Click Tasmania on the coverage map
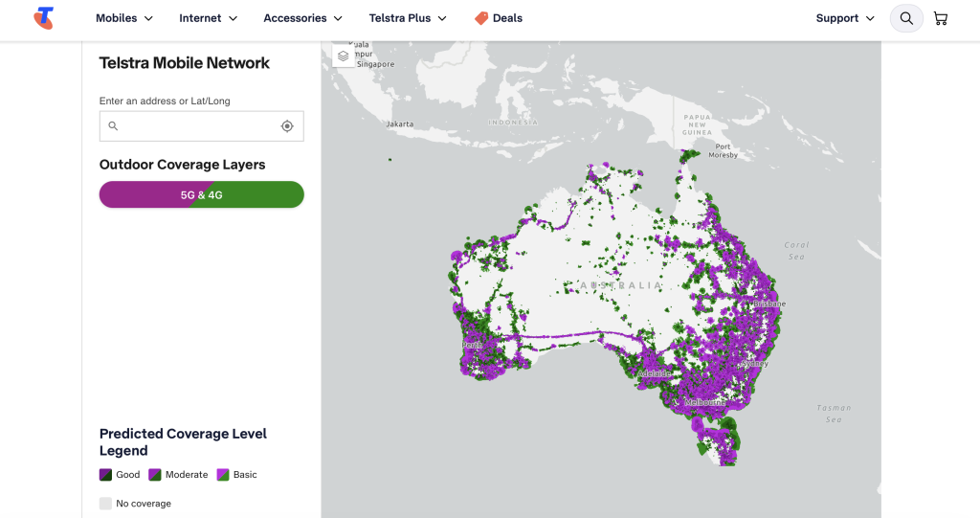This screenshot has height=518, width=980. tap(719, 441)
